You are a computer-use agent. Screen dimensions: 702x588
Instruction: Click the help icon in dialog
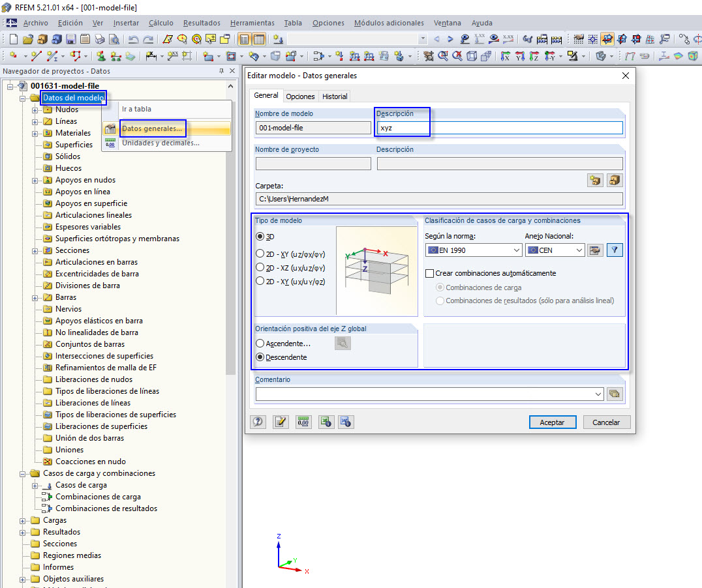coord(258,422)
